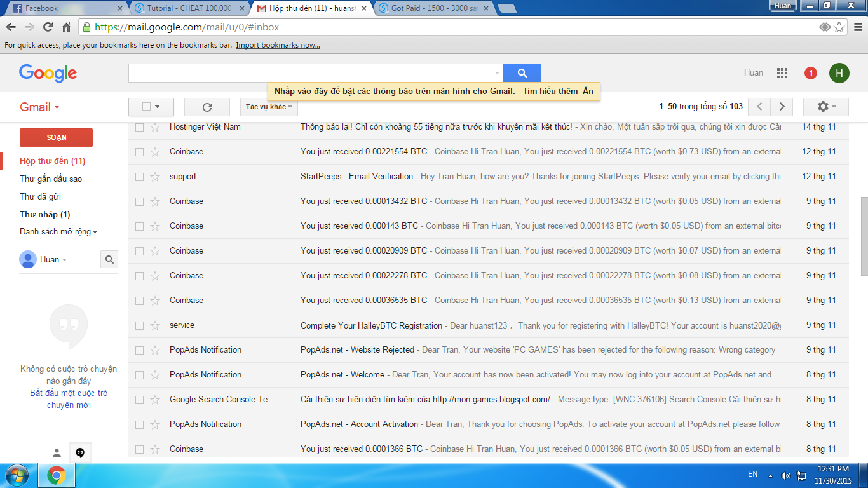
Task: Click the Chrome taskbar icon
Action: pyautogui.click(x=56, y=475)
